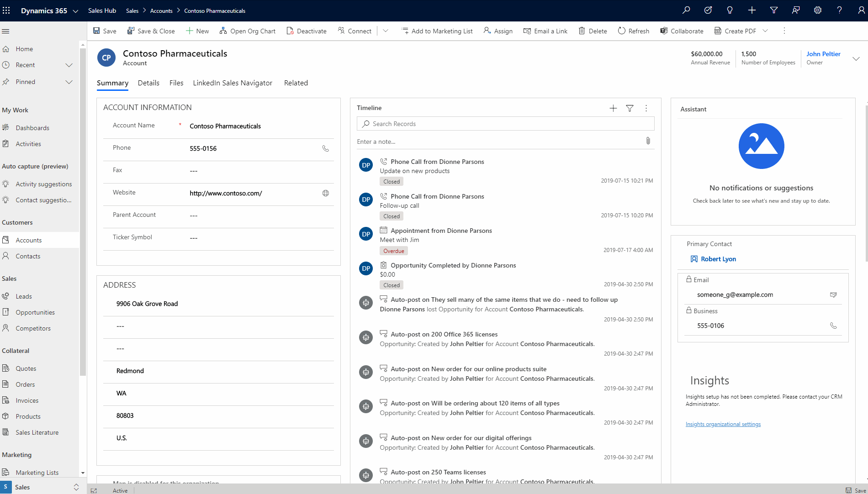Screen dimensions: 868x494
Task: Switch to the Details tab
Action: 148,83
